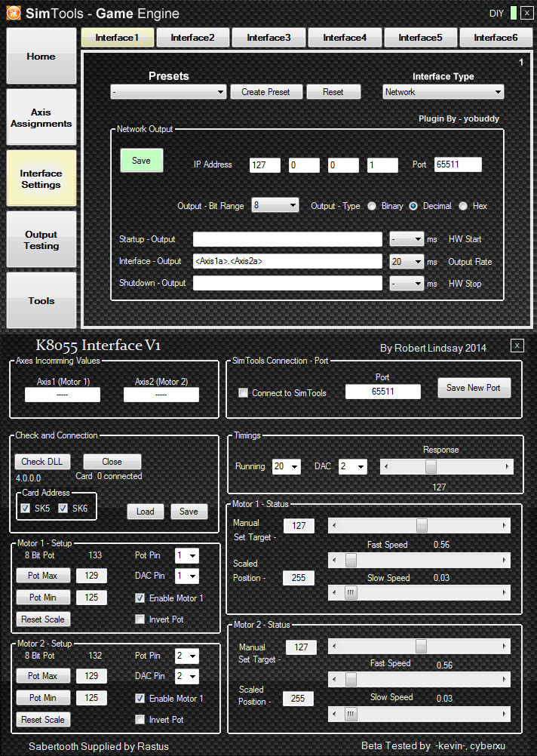Screen dimensions: 537x756
Task: Click the K8055 Port field showing 65511
Action: point(382,392)
